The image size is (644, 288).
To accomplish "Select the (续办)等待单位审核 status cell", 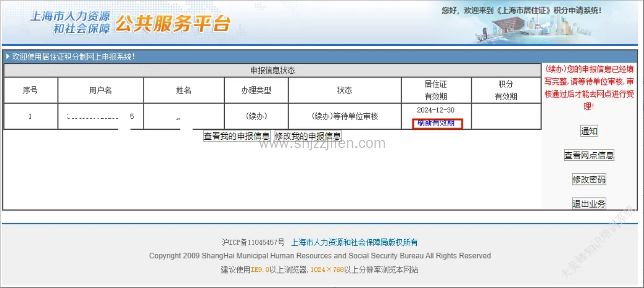I will click(344, 116).
